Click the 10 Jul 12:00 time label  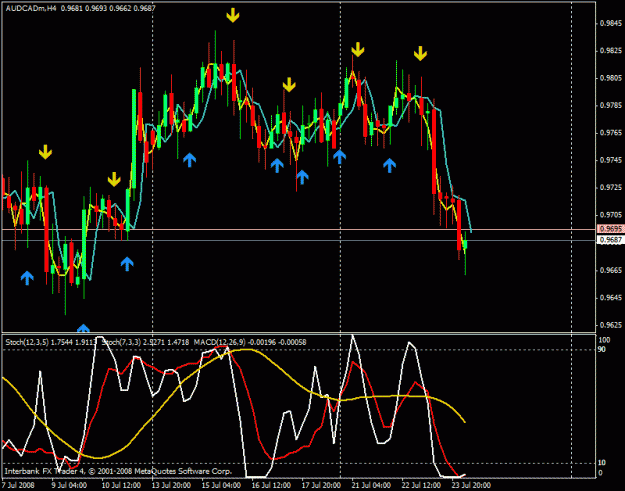[121, 485]
